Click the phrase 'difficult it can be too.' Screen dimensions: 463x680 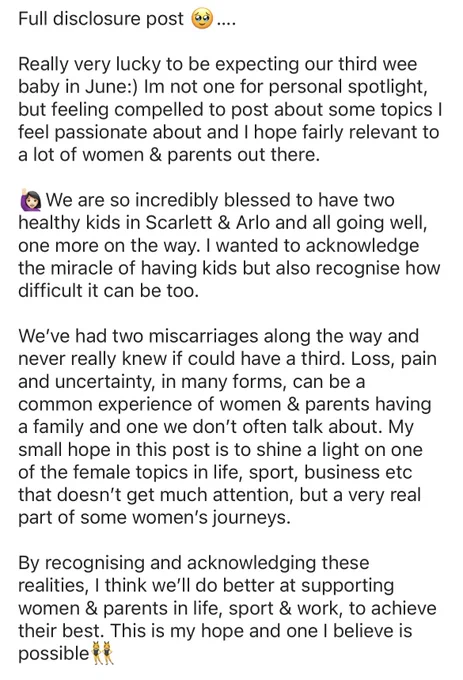[108, 291]
